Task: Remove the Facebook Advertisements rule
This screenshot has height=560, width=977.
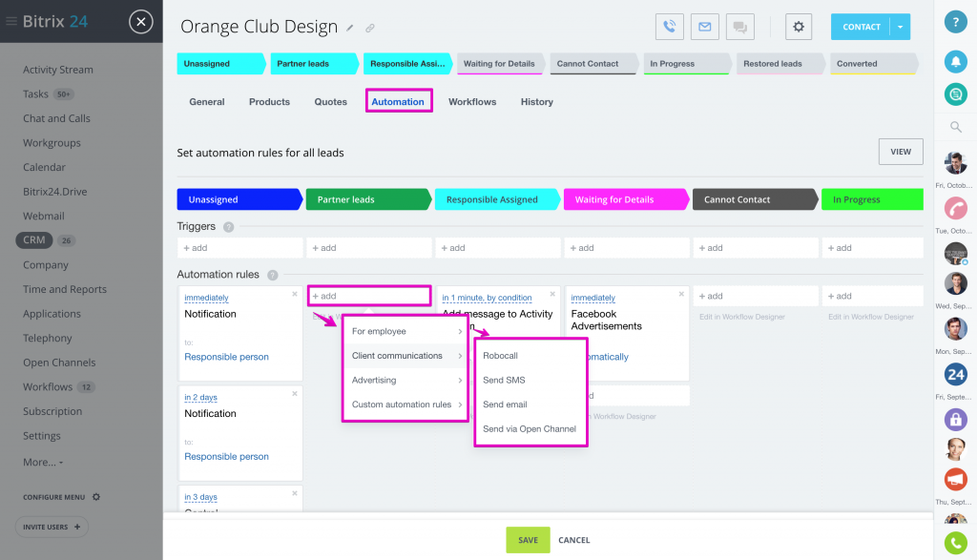Action: 681,294
